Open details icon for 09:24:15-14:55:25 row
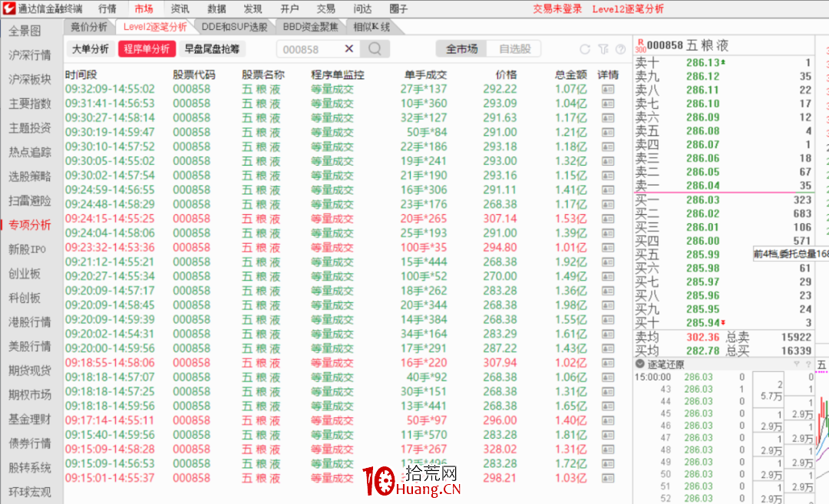Viewport: 829px width, 504px height. 608,219
